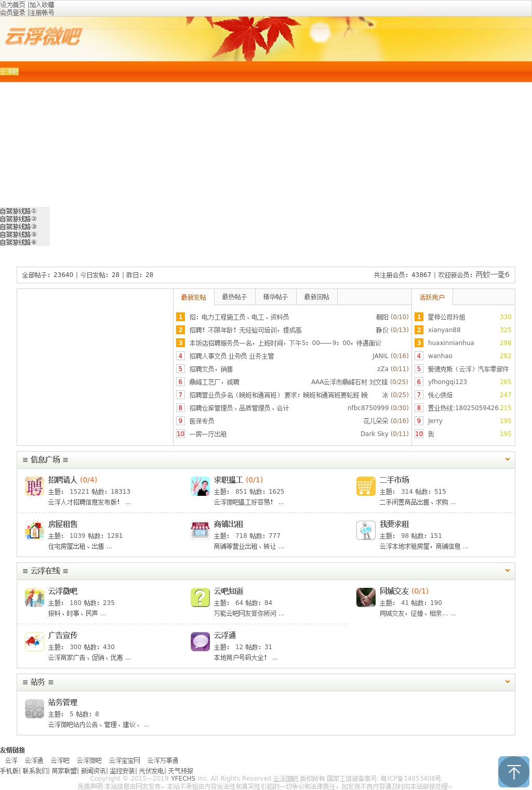This screenshot has width=532, height=790.
Task: Open 自驾游线路① link
Action: point(19,211)
